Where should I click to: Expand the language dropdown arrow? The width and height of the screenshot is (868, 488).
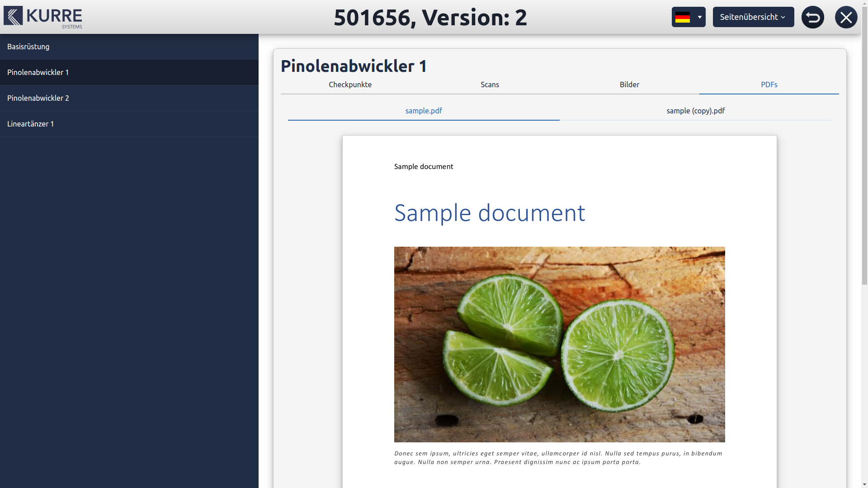[699, 17]
